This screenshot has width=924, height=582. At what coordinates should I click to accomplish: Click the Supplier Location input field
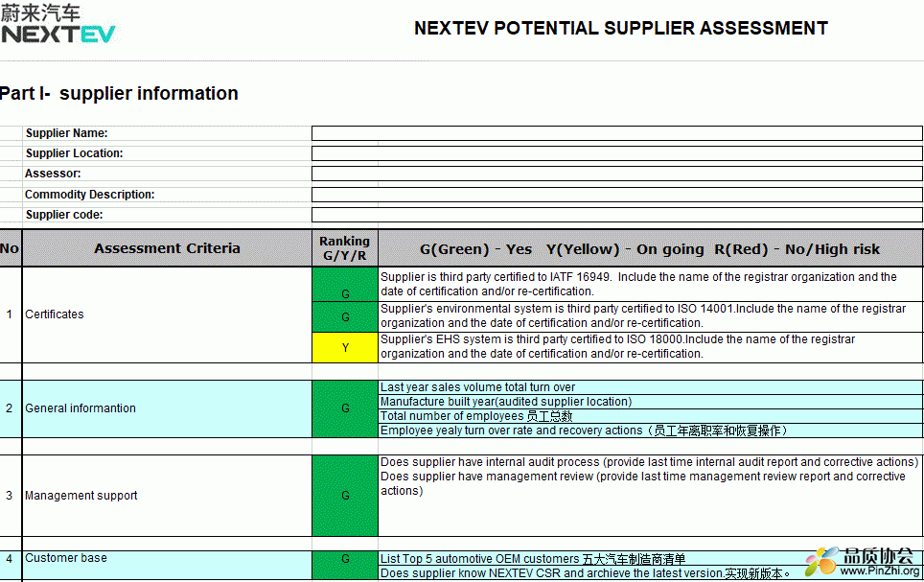[x=617, y=153]
